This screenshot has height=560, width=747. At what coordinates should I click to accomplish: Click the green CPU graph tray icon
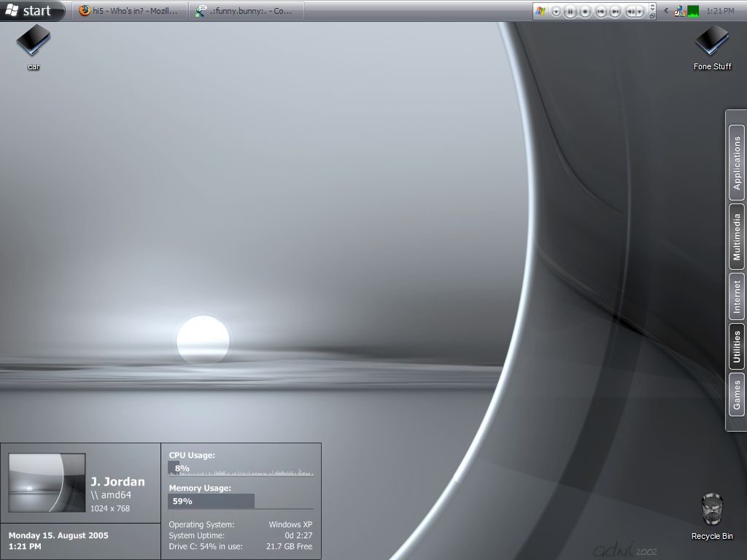click(693, 11)
